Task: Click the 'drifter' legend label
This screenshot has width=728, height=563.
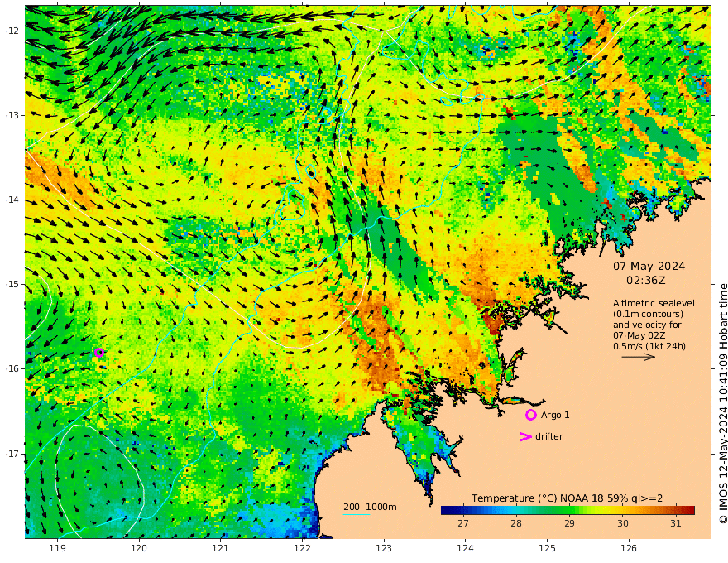Action: pyautogui.click(x=549, y=436)
